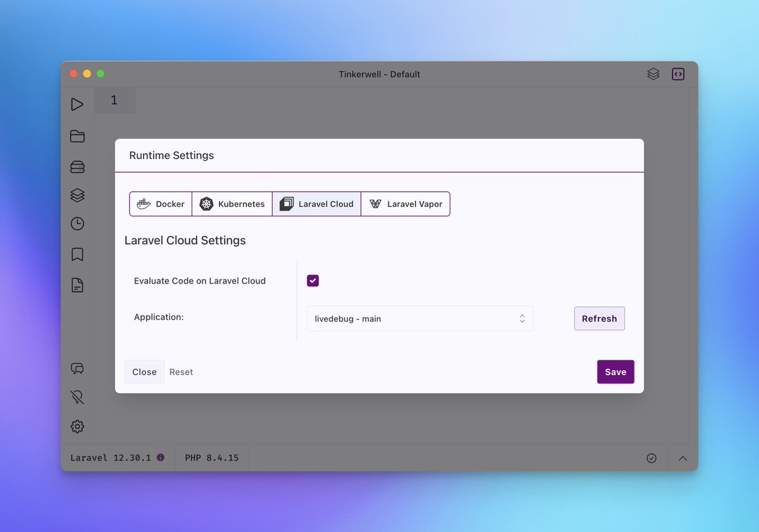
Task: Open the history clock icon
Action: 77,223
